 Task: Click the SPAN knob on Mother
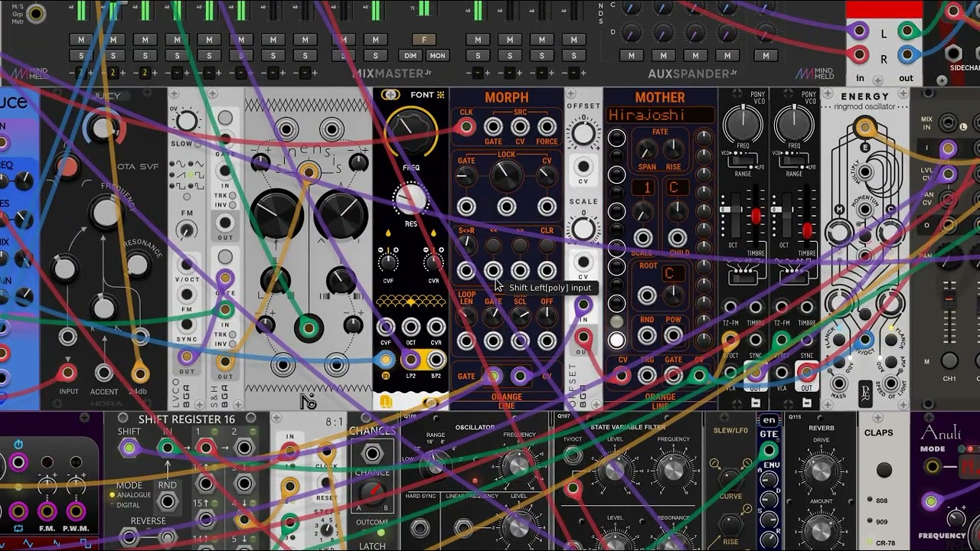coord(646,150)
